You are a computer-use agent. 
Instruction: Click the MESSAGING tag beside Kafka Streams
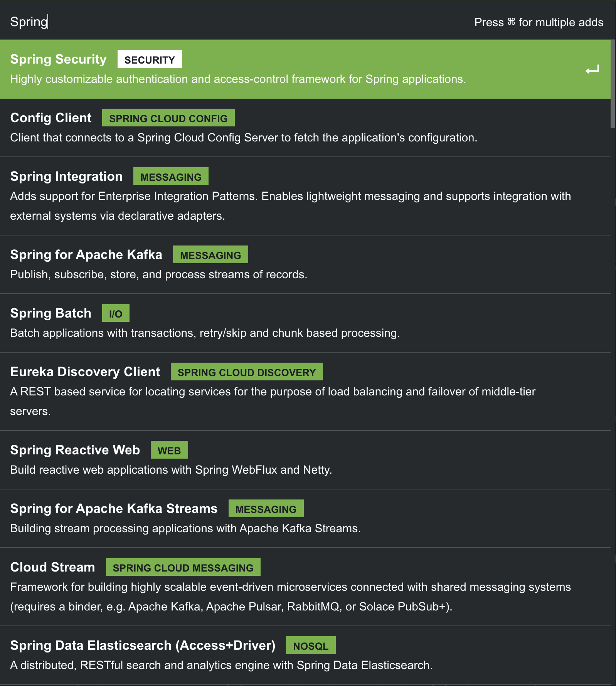coord(266,509)
